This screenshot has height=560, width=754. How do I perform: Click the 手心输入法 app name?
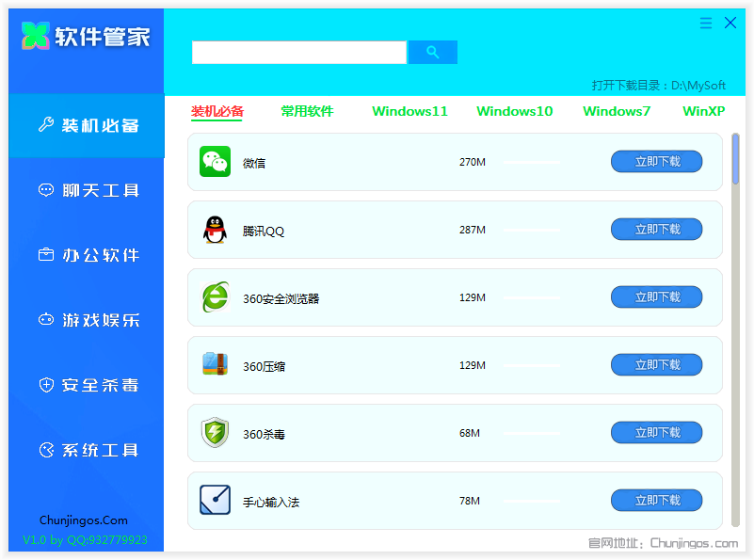pyautogui.click(x=271, y=503)
